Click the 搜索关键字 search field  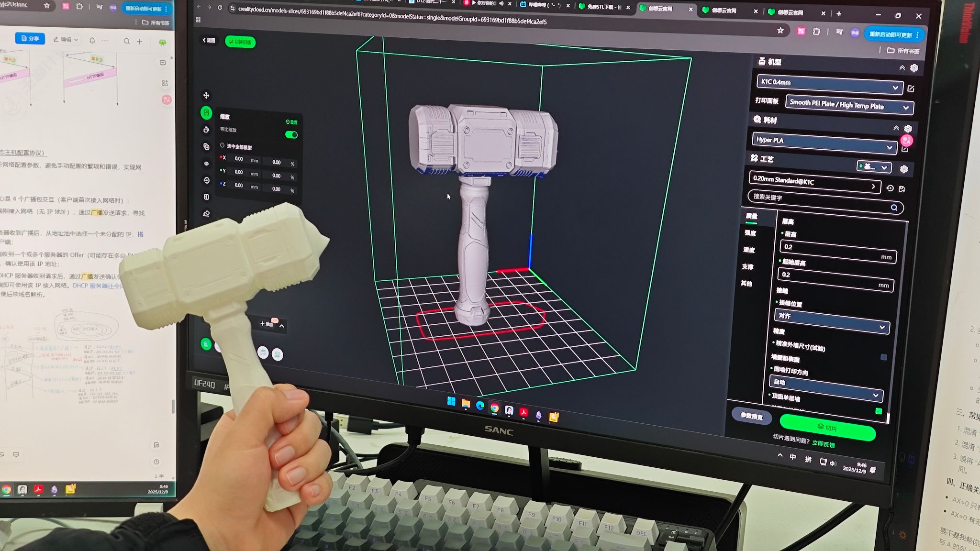click(825, 202)
